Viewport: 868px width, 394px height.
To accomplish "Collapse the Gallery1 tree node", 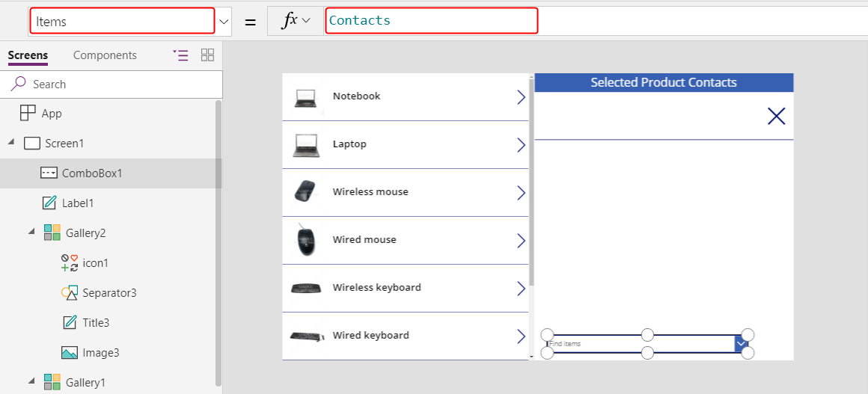I will click(x=31, y=382).
